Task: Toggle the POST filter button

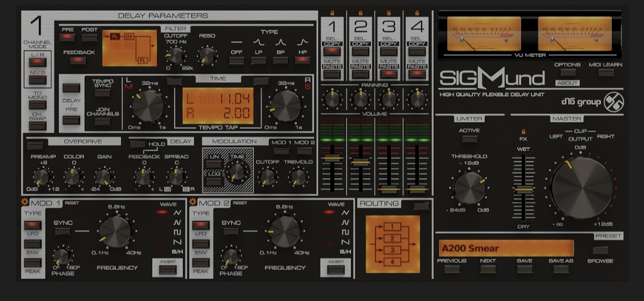Action: pyautogui.click(x=89, y=38)
